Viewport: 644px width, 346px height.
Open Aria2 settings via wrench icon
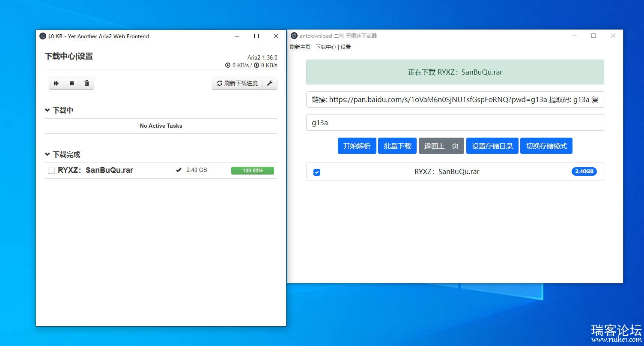pos(270,83)
